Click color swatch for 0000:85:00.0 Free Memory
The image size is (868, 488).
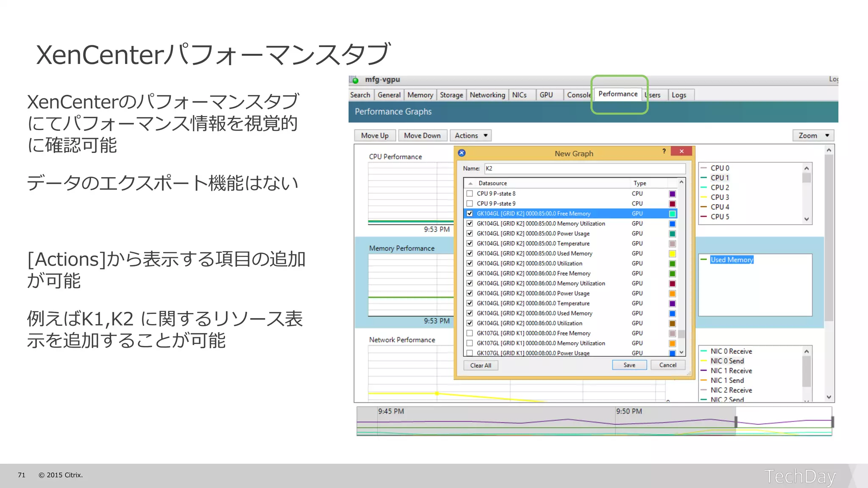[672, 214]
